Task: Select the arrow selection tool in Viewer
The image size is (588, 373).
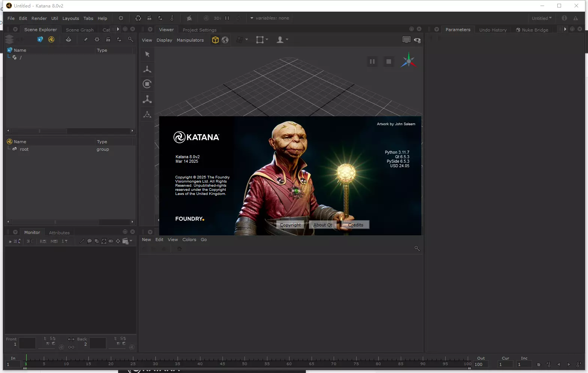Action: tap(147, 54)
